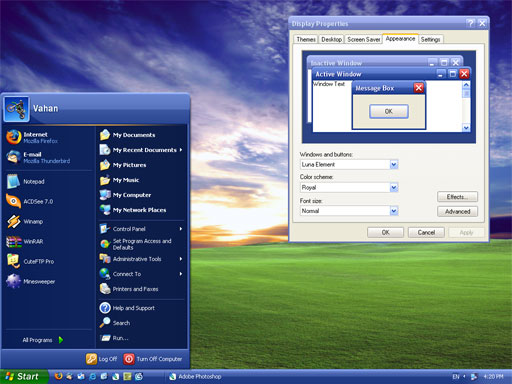Image resolution: width=512 pixels, height=384 pixels.
Task: Click preview scrollbar up arrow
Action: coord(466,85)
